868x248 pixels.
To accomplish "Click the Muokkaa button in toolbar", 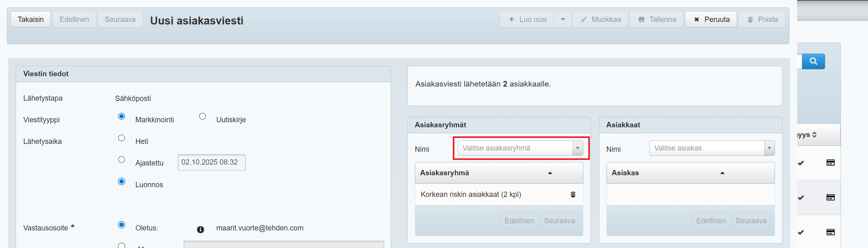I will 600,19.
